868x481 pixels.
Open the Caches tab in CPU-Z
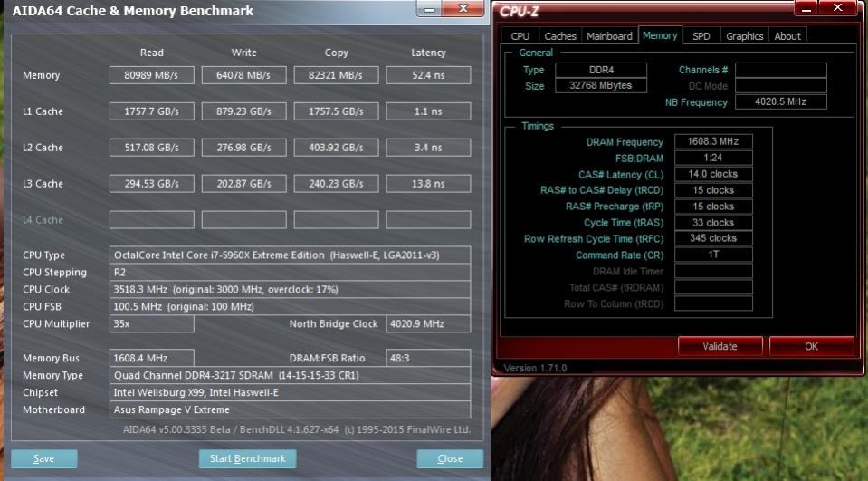click(560, 36)
